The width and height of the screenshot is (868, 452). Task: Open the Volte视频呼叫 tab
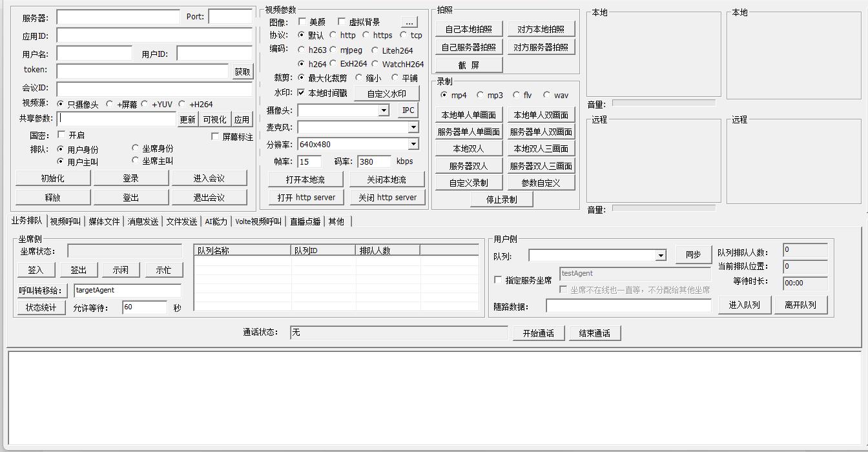(258, 221)
